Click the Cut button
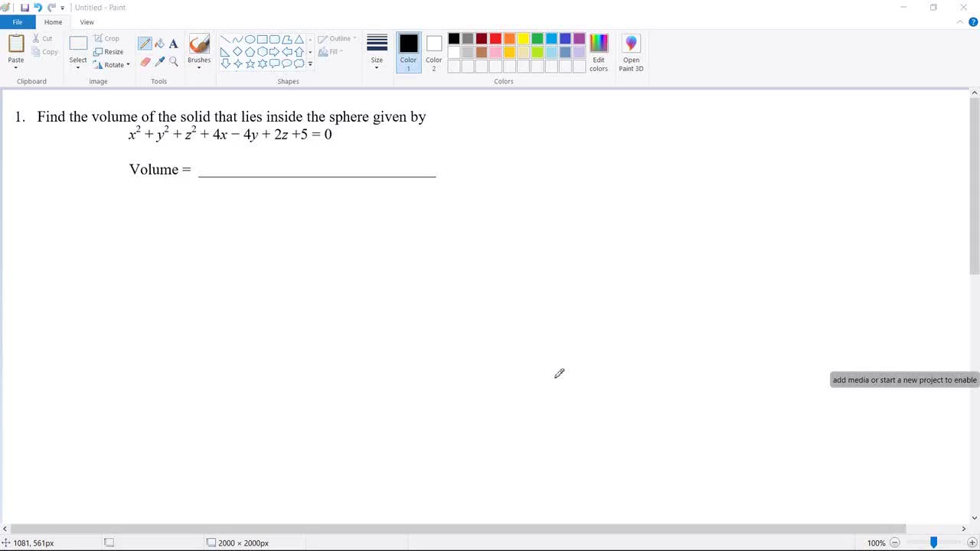 click(x=43, y=38)
